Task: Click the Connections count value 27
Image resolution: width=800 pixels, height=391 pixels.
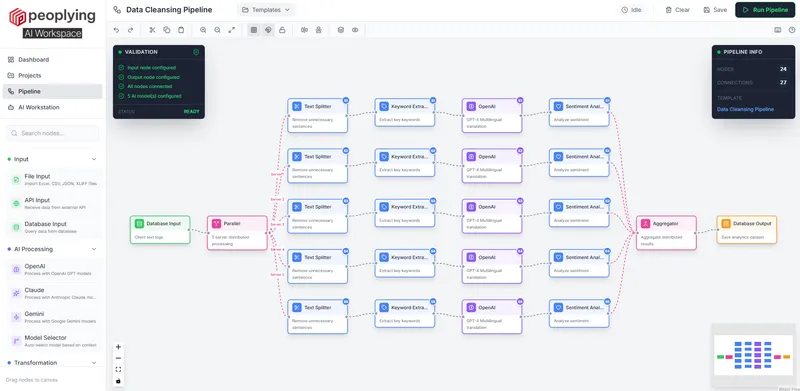Action: (x=783, y=82)
